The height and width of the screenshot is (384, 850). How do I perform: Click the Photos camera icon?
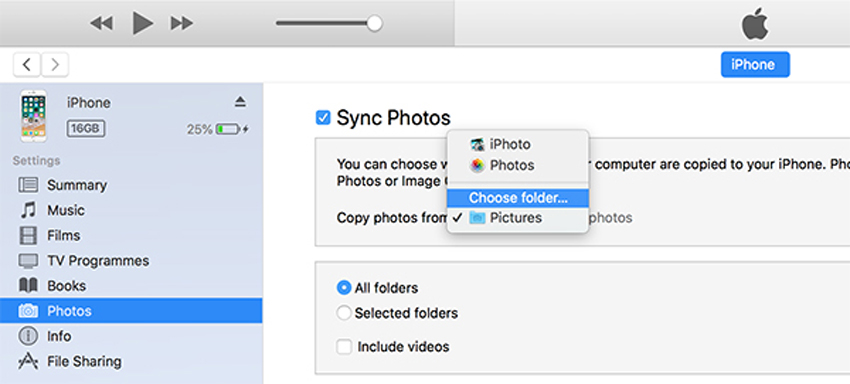coord(28,311)
